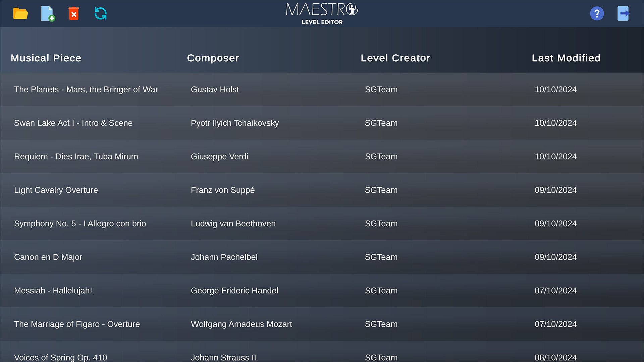Click the red delete level icon
644x362 pixels.
coord(74,14)
